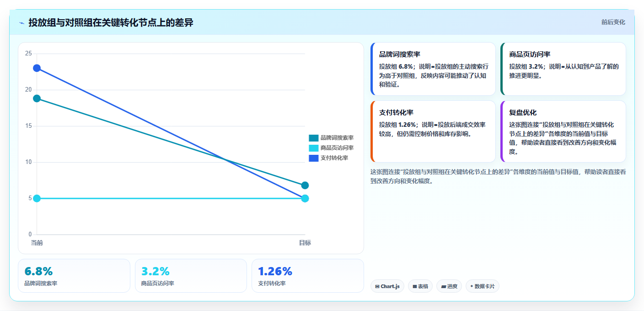Select the 表格 tag chip

pyautogui.click(x=420, y=286)
